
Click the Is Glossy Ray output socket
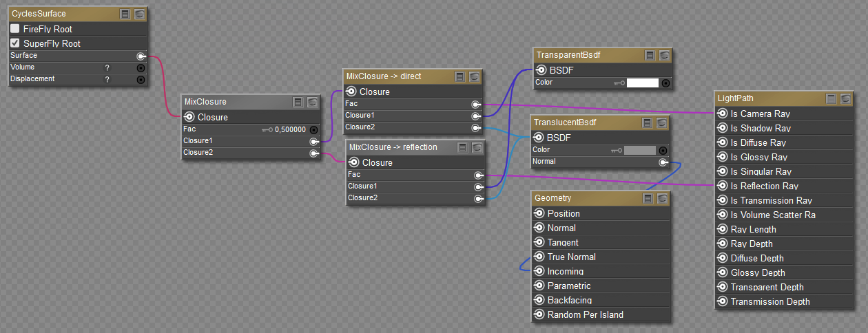pyautogui.click(x=723, y=157)
